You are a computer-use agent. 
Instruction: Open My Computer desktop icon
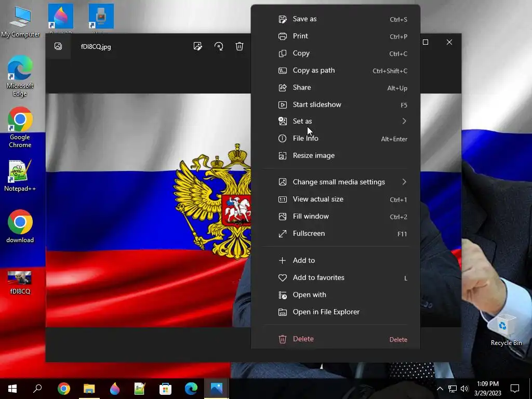pyautogui.click(x=20, y=21)
